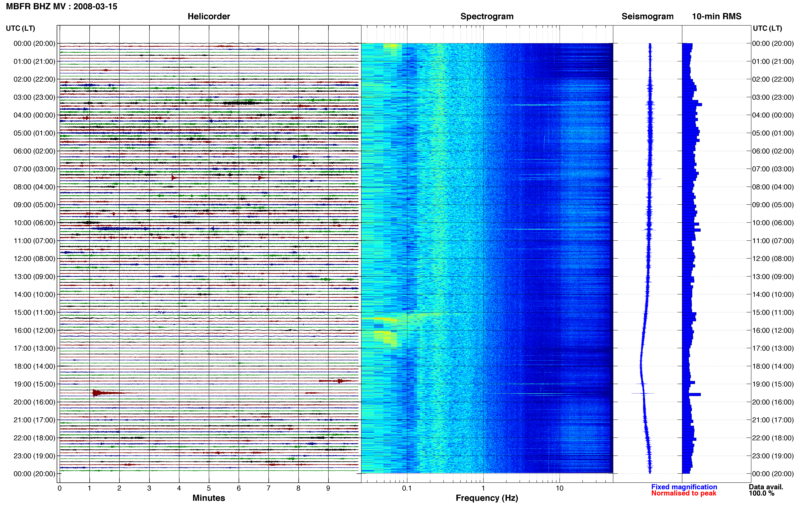Image resolution: width=812 pixels, height=508 pixels.
Task: Click the UTC (LT) label left of the Helicorder
Action: point(21,28)
